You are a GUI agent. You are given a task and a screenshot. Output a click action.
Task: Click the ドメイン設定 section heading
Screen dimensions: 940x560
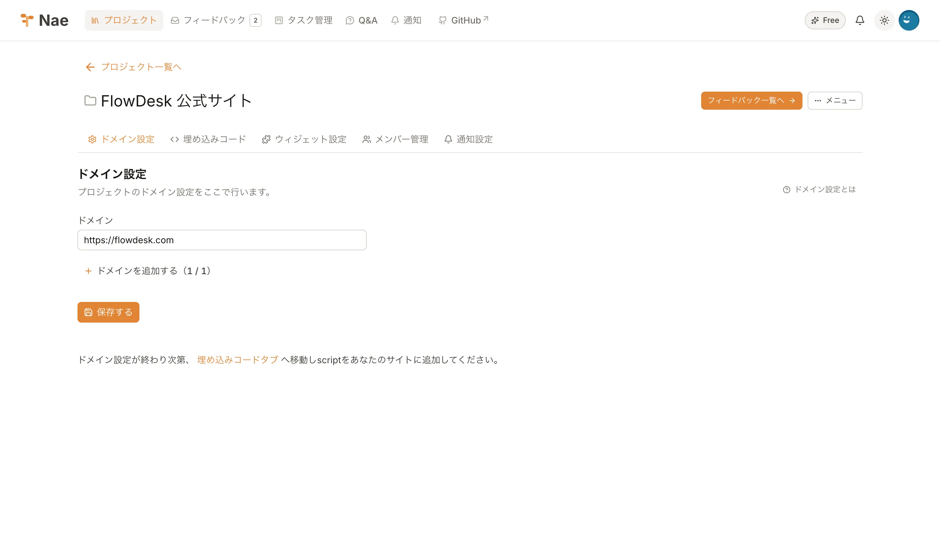[x=112, y=174]
